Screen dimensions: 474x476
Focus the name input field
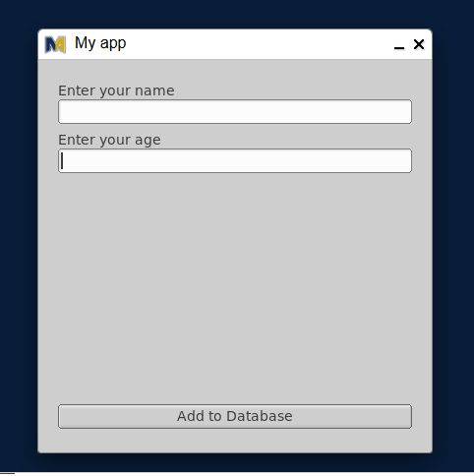click(x=235, y=112)
